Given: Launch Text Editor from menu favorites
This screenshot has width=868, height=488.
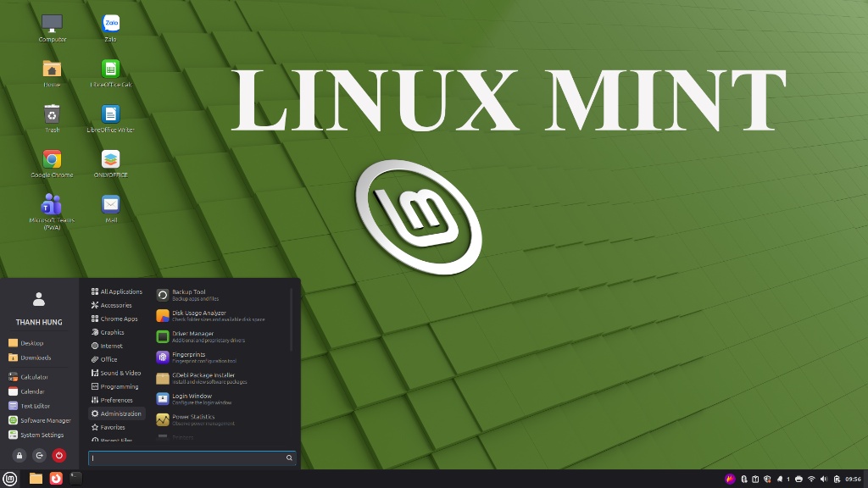Looking at the screenshot, I should (39, 406).
